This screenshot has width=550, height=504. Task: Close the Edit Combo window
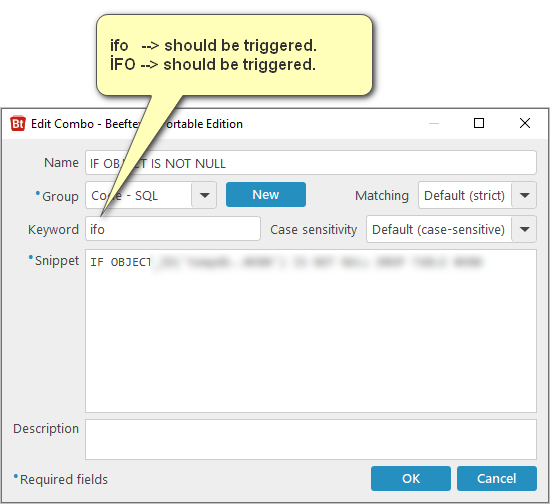tap(525, 123)
